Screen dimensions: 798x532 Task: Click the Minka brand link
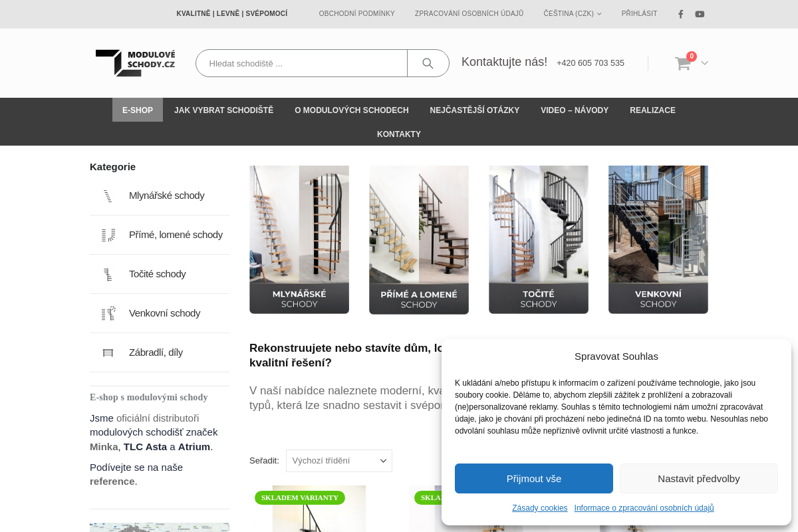(x=104, y=447)
